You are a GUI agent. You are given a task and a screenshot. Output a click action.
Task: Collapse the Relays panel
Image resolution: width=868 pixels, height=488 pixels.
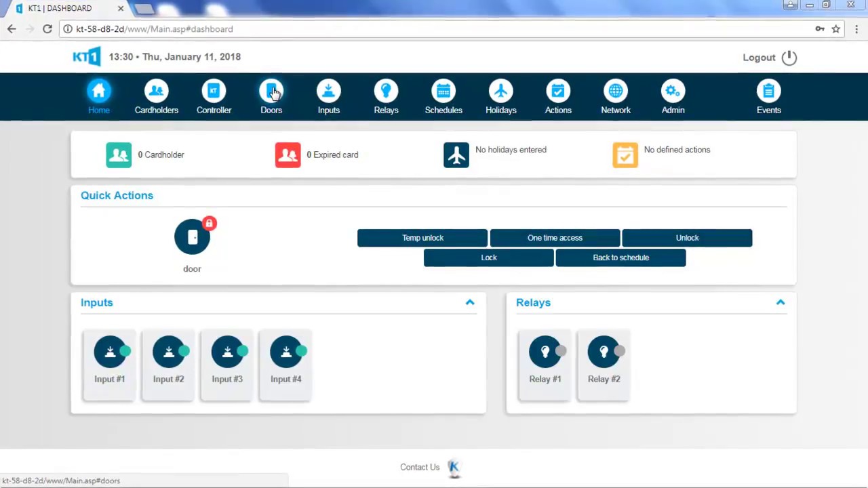pos(781,302)
